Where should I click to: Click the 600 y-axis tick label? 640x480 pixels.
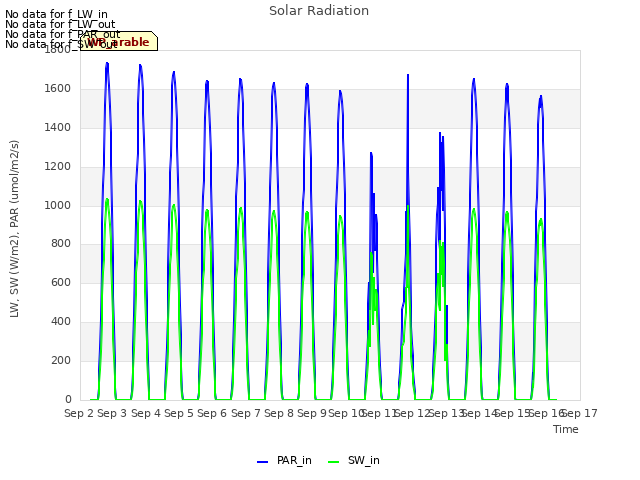[61, 282]
